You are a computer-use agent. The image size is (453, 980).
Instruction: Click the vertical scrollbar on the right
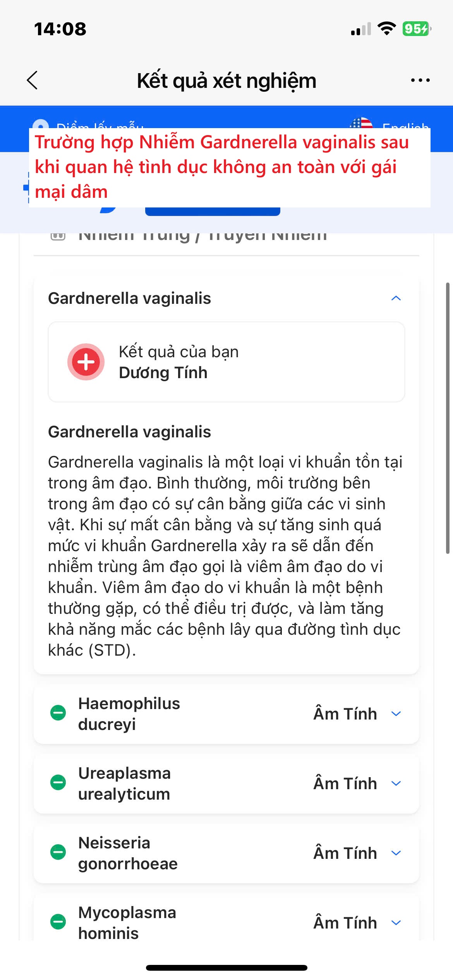coord(448,418)
